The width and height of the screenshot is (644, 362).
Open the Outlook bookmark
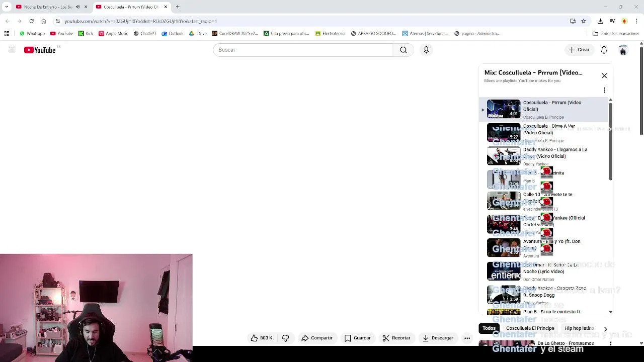tap(173, 34)
